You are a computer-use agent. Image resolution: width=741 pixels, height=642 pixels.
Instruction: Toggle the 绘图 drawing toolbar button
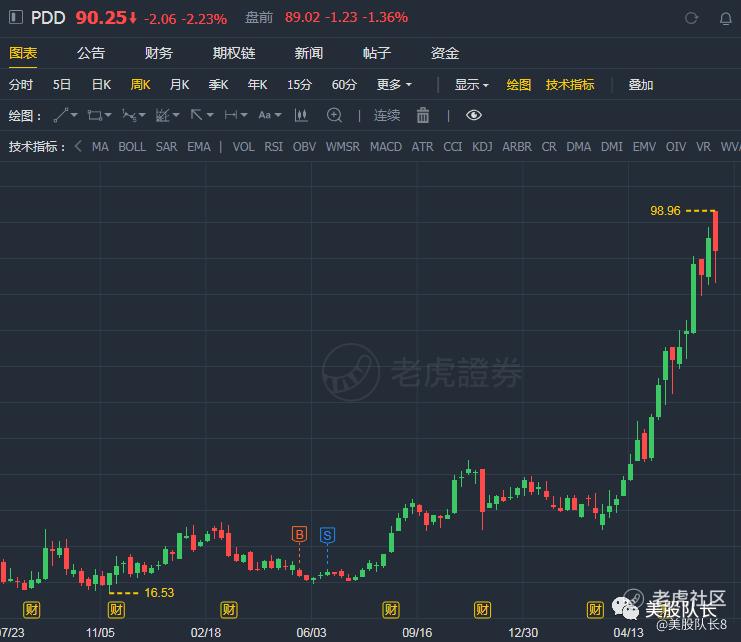518,85
